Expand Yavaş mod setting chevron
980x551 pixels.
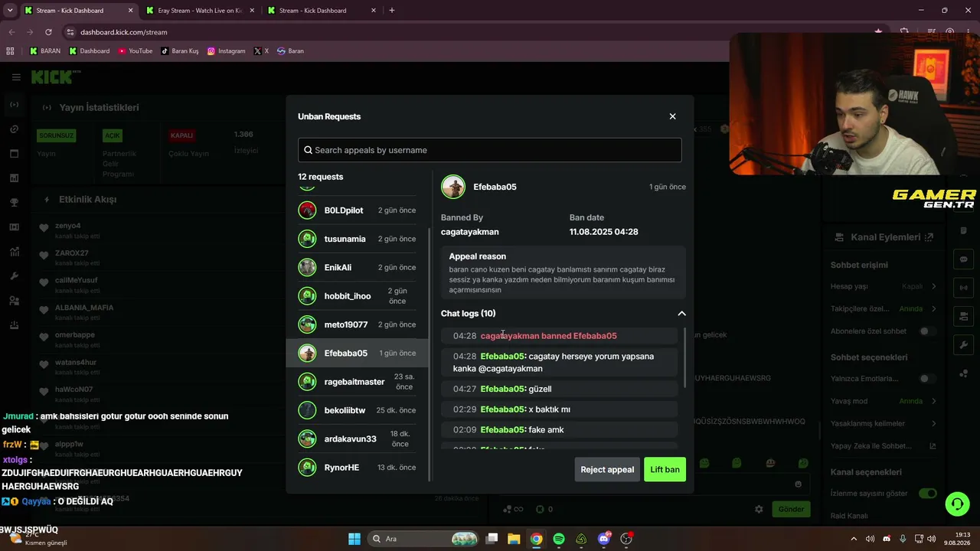[933, 401]
